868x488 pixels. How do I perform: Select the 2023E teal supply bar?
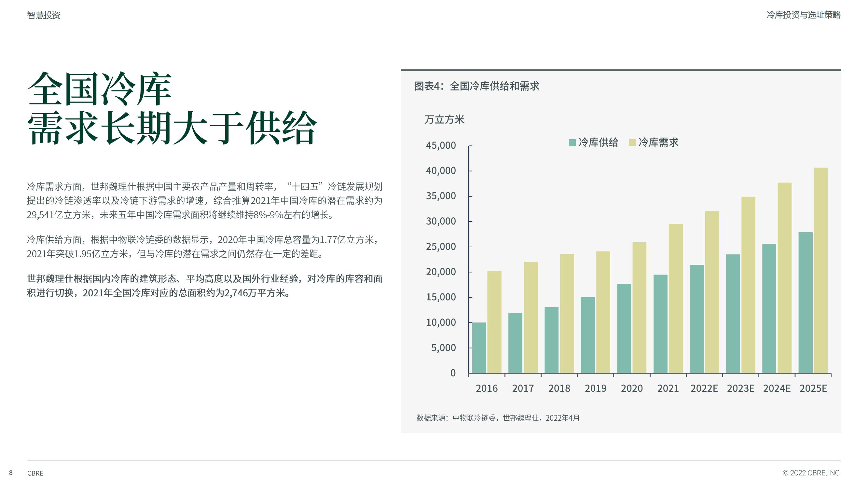(x=733, y=314)
